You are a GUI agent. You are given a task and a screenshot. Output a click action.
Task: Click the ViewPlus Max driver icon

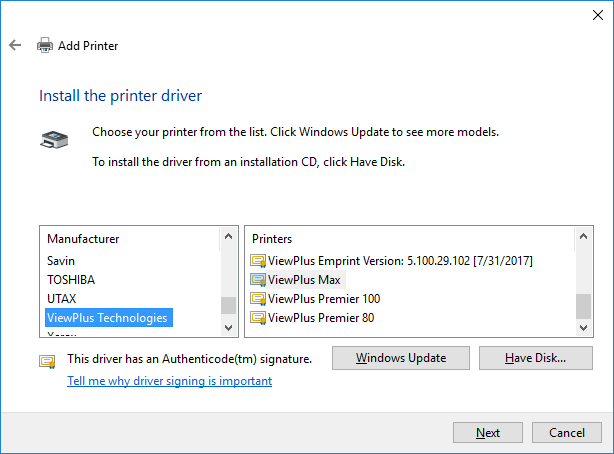pyautogui.click(x=259, y=280)
